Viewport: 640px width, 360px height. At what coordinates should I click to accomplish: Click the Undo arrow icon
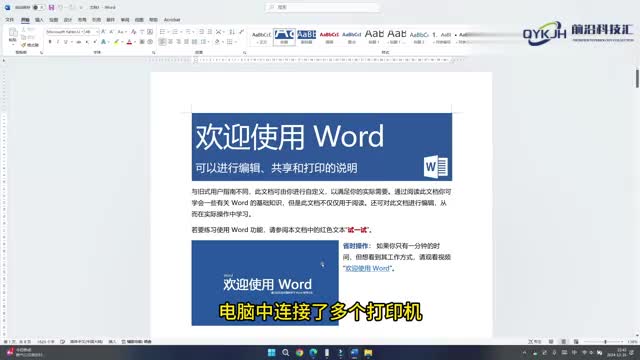point(61,7)
